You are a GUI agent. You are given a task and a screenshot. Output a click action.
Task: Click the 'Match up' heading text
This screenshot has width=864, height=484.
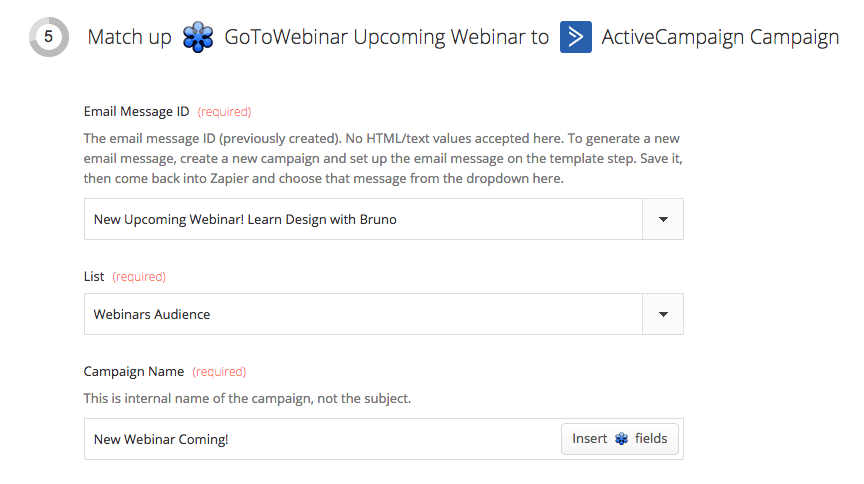[128, 38]
